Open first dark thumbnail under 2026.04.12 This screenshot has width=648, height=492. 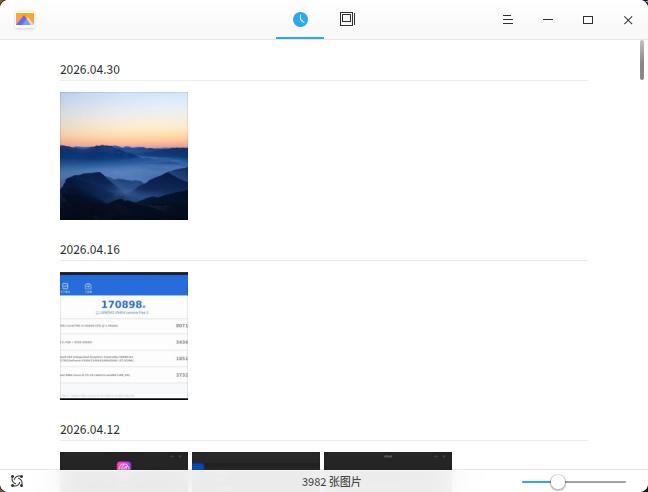tap(124, 461)
